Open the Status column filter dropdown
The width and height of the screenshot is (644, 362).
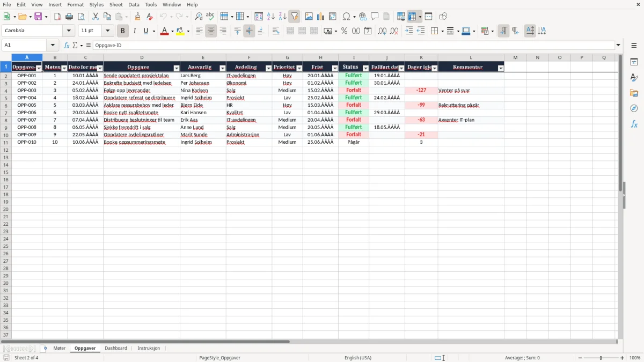tap(365, 68)
